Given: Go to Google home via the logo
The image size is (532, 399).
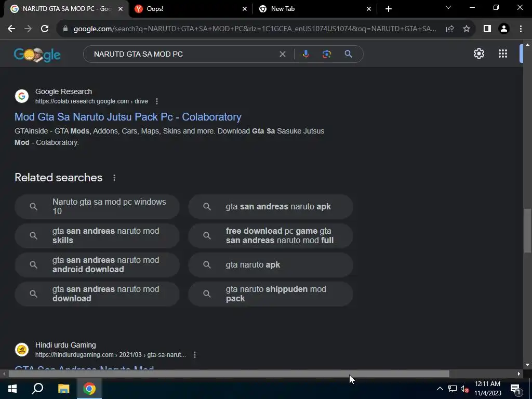Looking at the screenshot, I should tap(37, 54).
